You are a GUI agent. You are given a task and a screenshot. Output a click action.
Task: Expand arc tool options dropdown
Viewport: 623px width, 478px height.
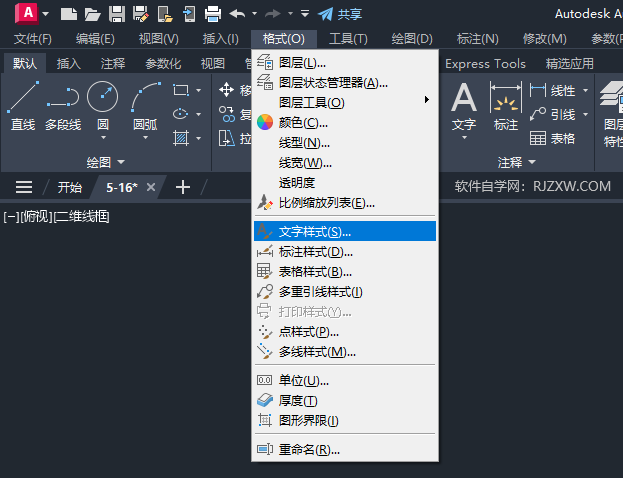click(145, 137)
